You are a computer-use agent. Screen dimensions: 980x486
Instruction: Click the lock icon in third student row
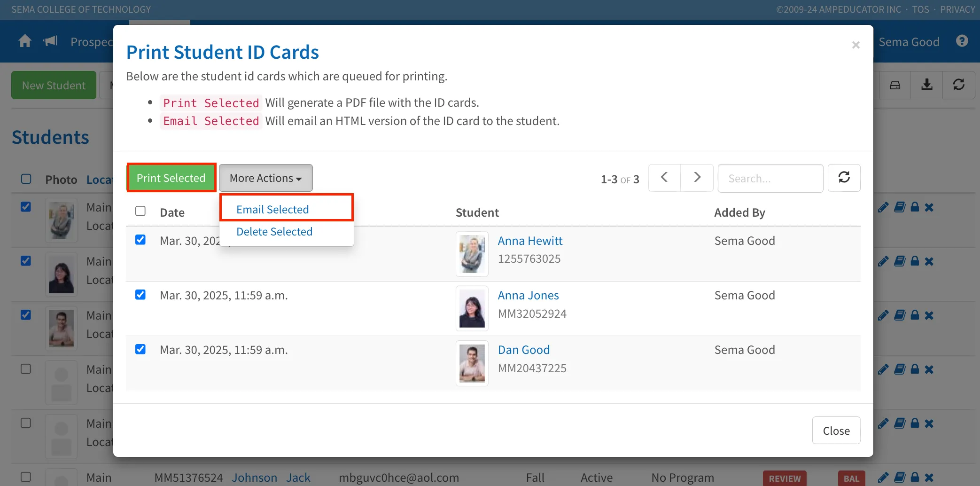[x=915, y=315]
